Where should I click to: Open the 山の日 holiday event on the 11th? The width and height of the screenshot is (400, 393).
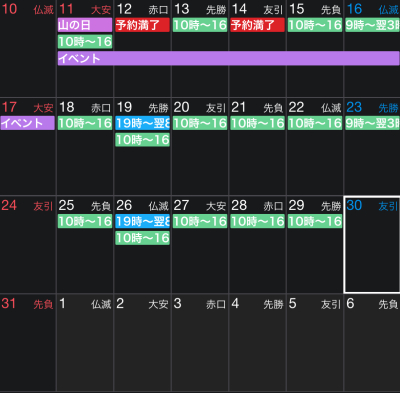(x=85, y=25)
